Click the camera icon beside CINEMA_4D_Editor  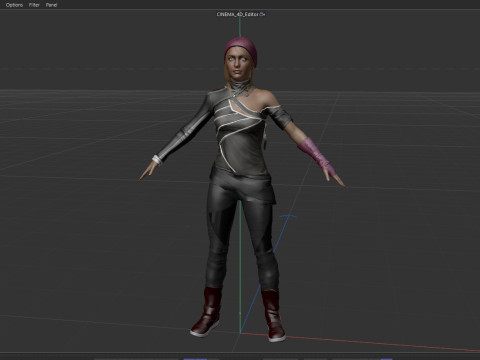point(262,14)
